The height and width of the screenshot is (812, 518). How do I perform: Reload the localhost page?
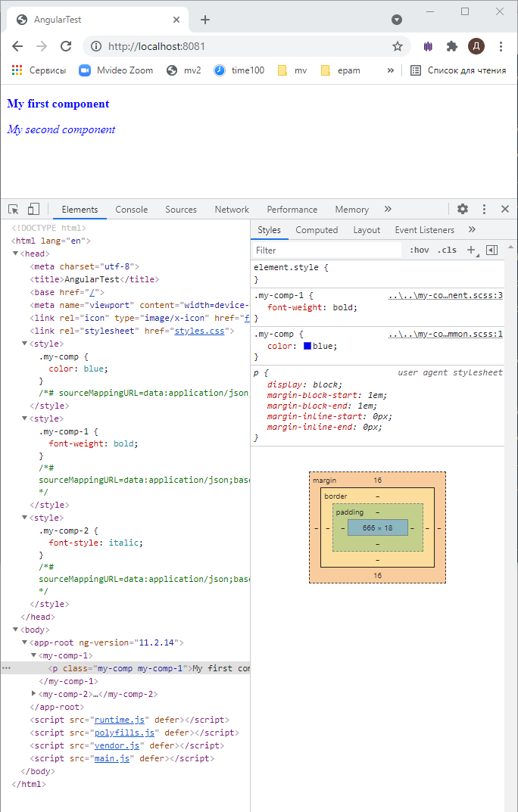click(x=66, y=47)
